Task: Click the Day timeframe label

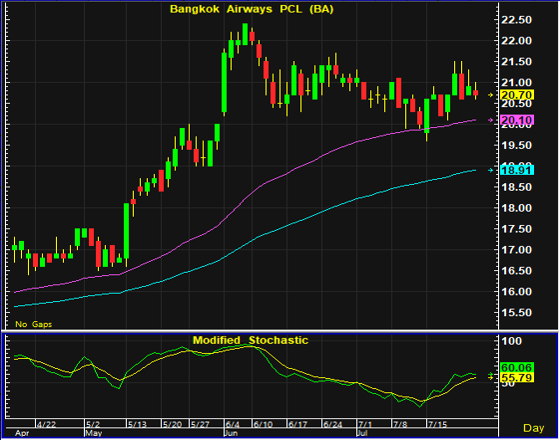Action: click(x=534, y=428)
